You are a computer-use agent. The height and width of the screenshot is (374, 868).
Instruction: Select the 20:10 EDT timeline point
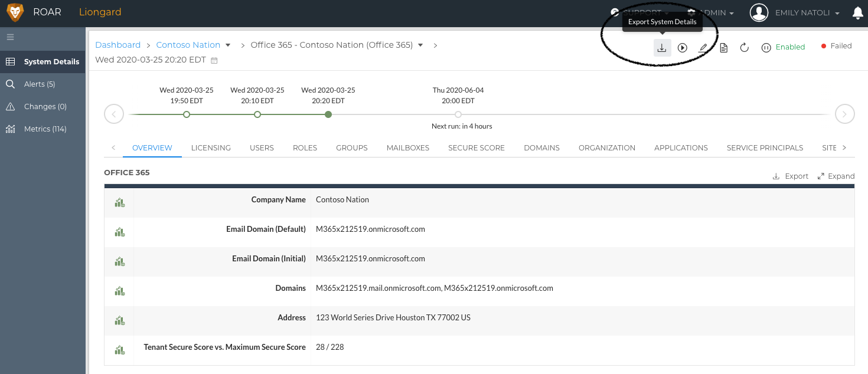coord(257,114)
